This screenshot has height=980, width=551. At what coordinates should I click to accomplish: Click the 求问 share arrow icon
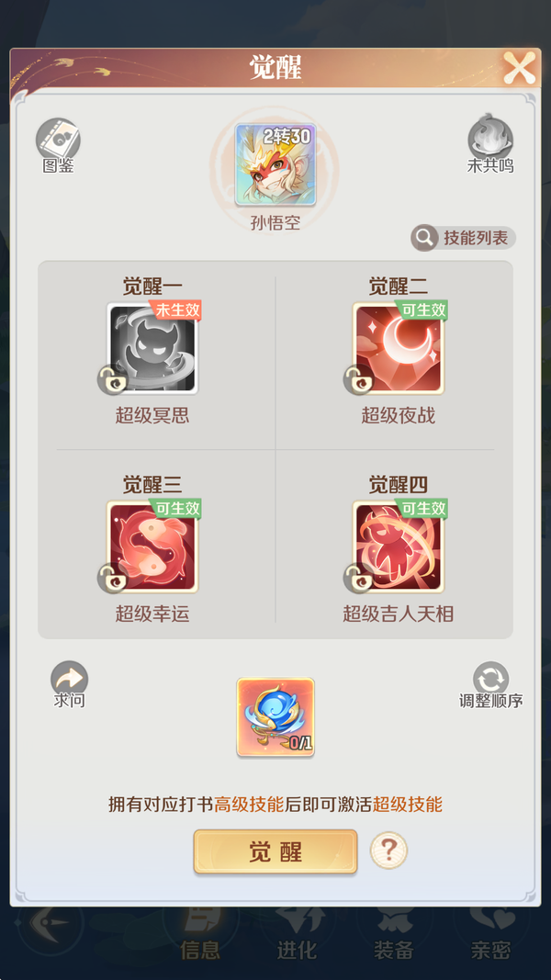(x=70, y=679)
